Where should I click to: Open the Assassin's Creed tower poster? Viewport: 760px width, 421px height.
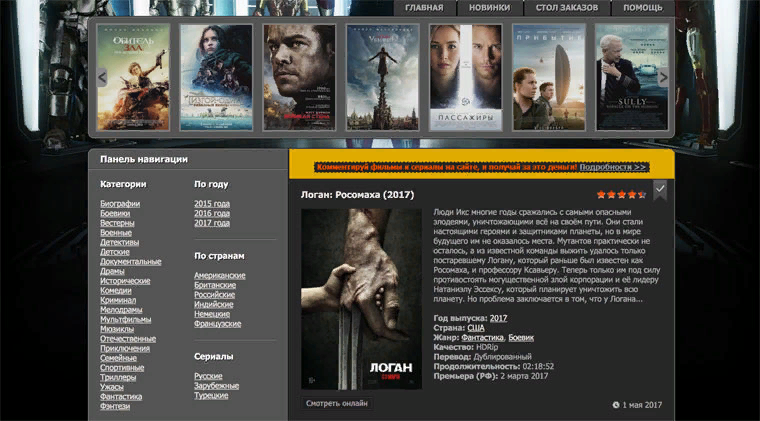(x=382, y=78)
